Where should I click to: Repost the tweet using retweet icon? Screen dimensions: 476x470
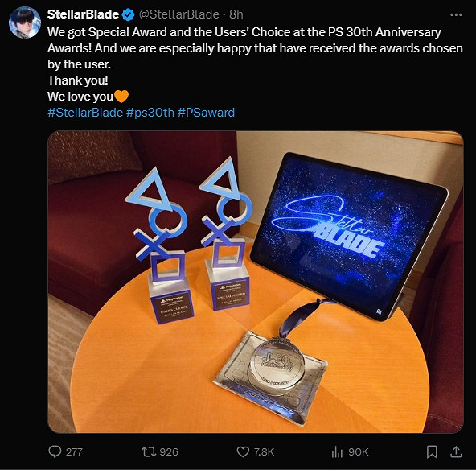pyautogui.click(x=149, y=451)
